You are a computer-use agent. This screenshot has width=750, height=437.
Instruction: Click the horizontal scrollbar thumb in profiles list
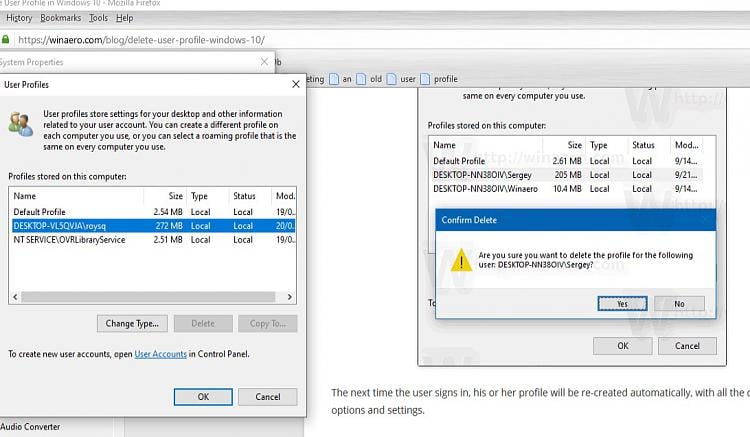[148, 297]
